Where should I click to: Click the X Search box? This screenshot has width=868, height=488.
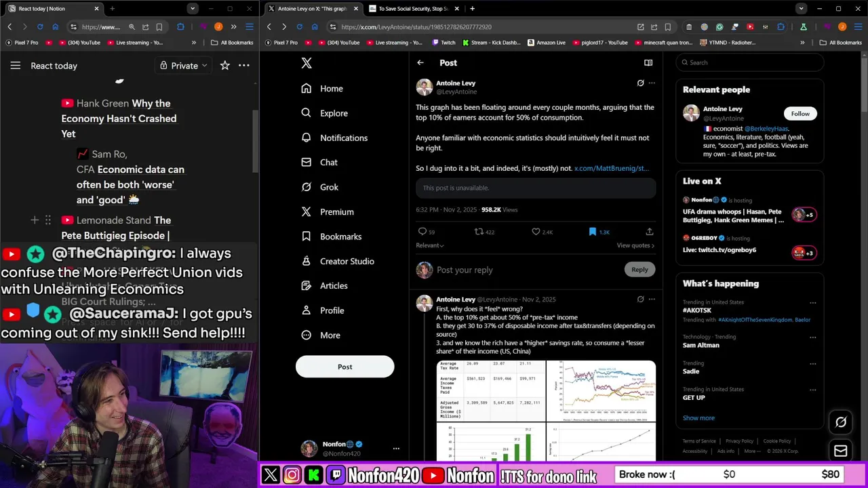(x=749, y=62)
